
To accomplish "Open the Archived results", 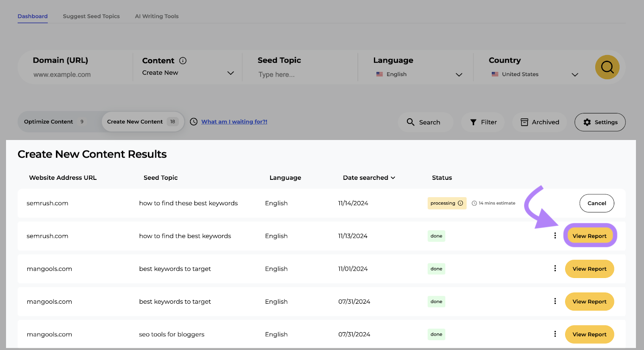I will coord(539,122).
